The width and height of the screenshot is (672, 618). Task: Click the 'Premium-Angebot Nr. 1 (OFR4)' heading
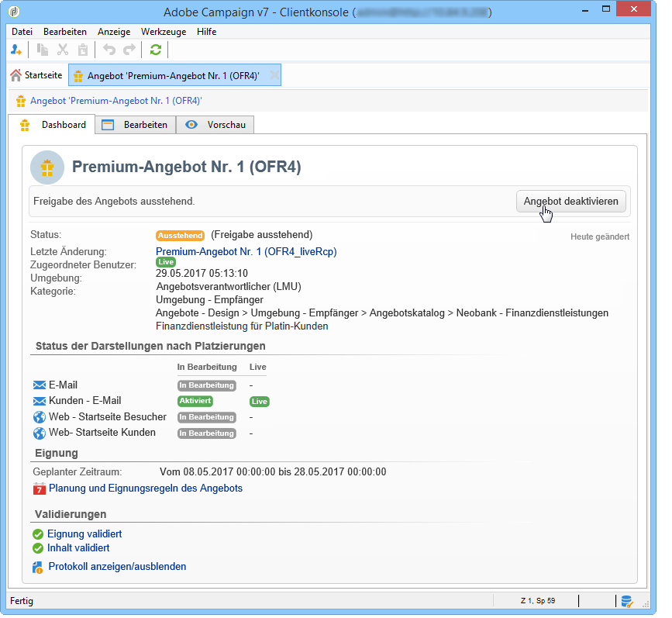pos(187,167)
